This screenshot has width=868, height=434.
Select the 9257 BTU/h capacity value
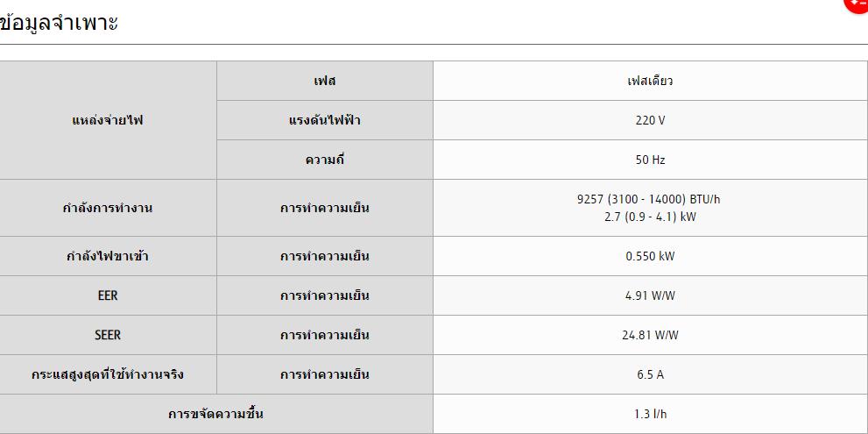pos(649,200)
